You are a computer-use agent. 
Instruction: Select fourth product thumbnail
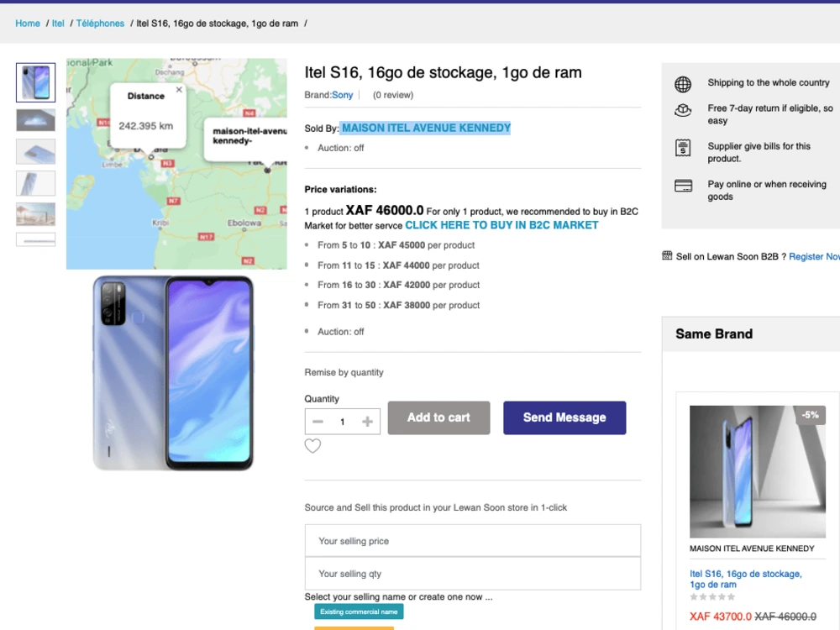pos(35,183)
